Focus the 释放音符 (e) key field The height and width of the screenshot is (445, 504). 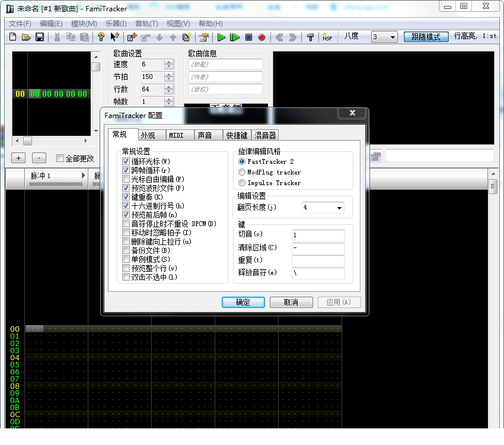click(318, 274)
